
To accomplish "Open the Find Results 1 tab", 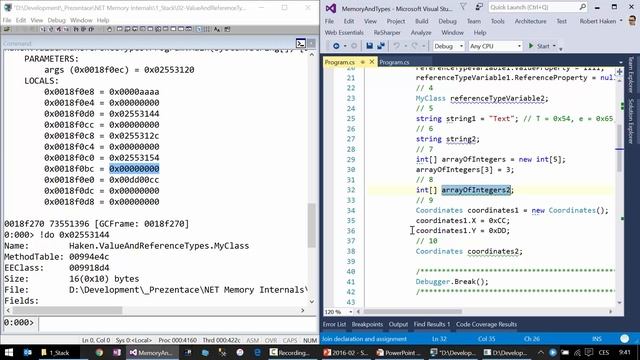I will tap(432, 324).
